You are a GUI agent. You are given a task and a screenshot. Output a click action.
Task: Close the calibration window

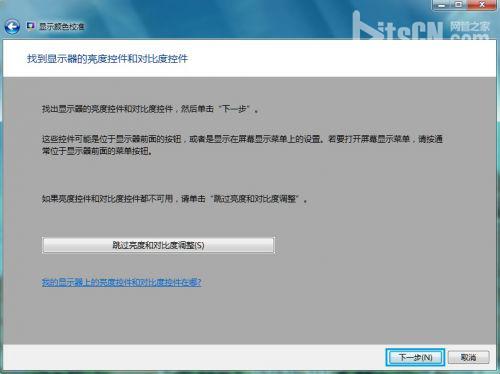(x=482, y=5)
